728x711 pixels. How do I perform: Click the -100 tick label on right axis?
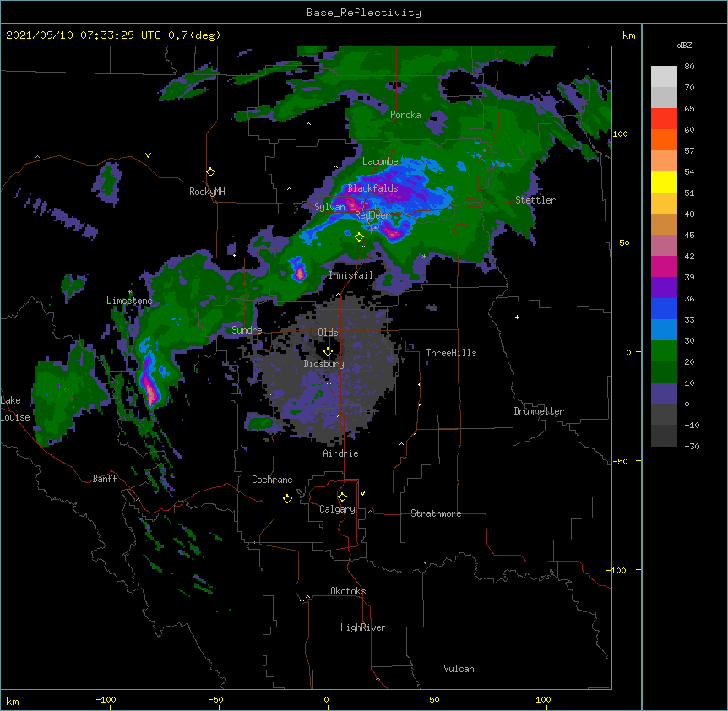point(617,570)
